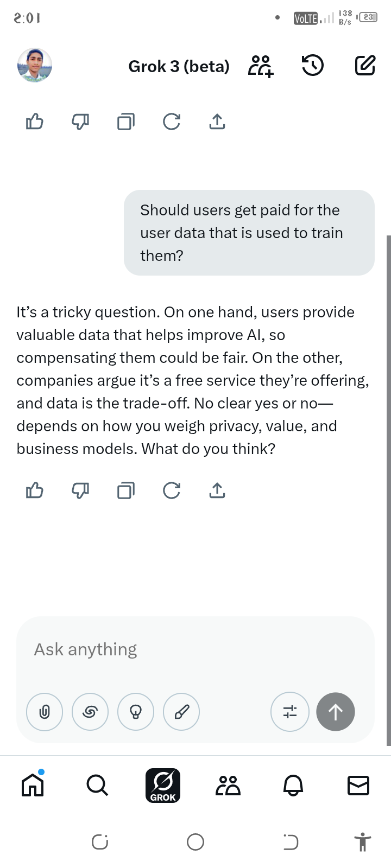Tap the attach file paperclip icon

(45, 712)
